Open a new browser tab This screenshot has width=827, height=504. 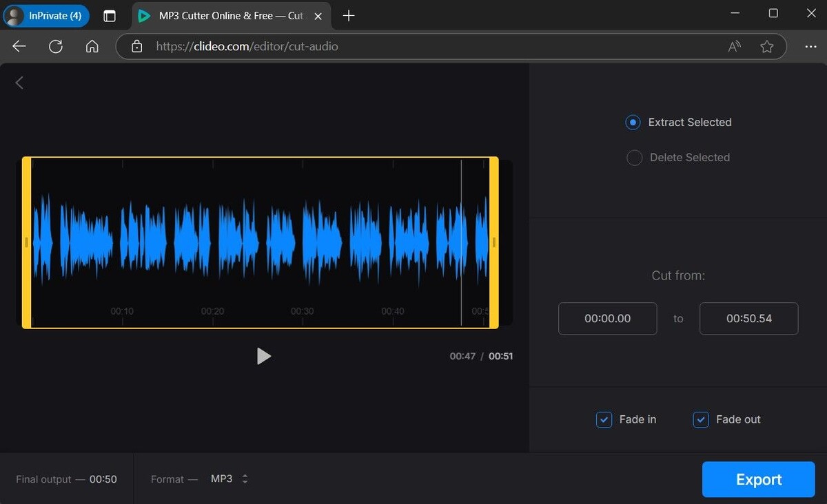(x=349, y=15)
